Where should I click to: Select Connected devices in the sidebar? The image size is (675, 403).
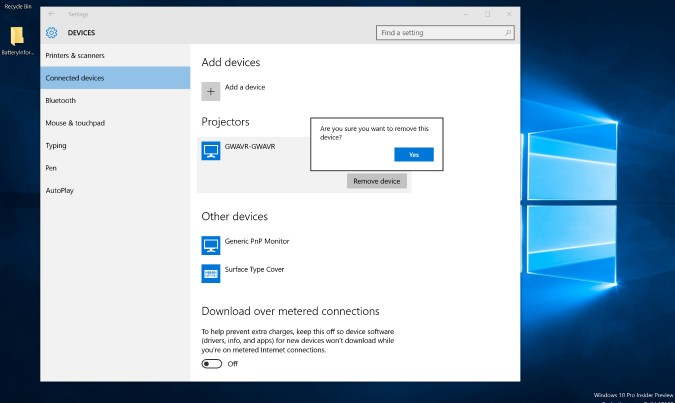(x=75, y=78)
